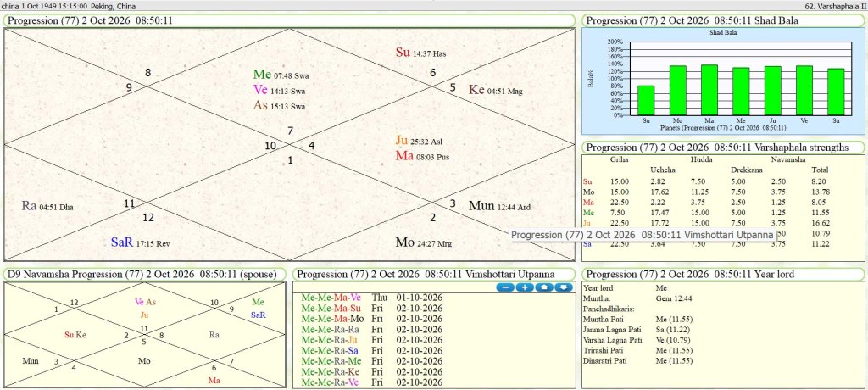Click the Me-Me-Ra-Sa dasha entry

[330, 350]
